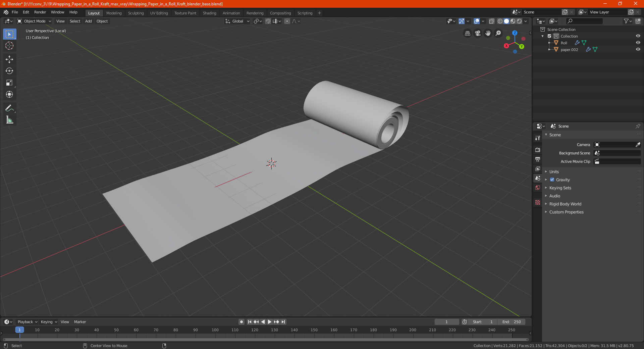This screenshot has height=349, width=644.
Task: Hide the Roll object in outliner
Action: point(638,43)
